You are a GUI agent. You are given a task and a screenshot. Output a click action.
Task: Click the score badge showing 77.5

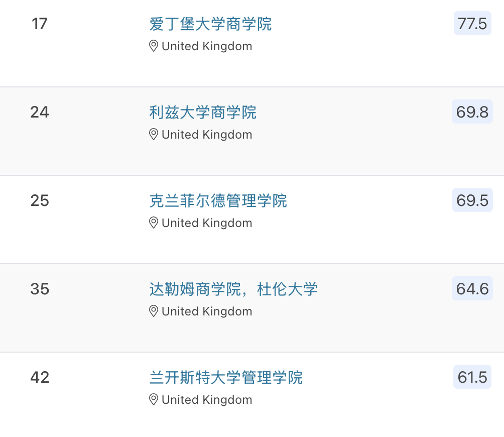coord(472,23)
